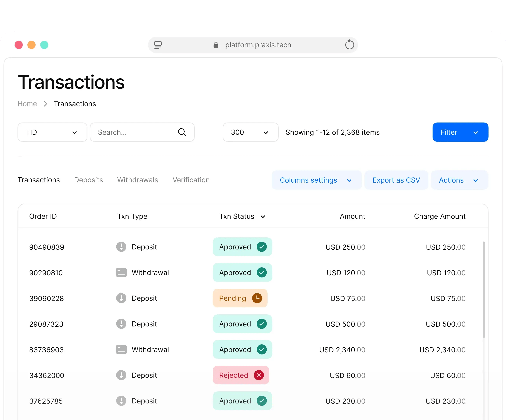Click the rejected X icon for order 34362000

tap(259, 375)
